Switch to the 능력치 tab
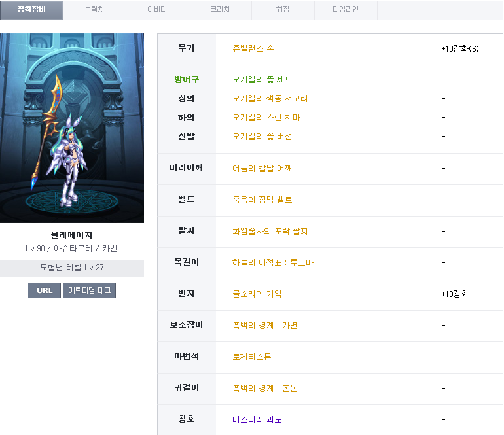 pos(95,10)
